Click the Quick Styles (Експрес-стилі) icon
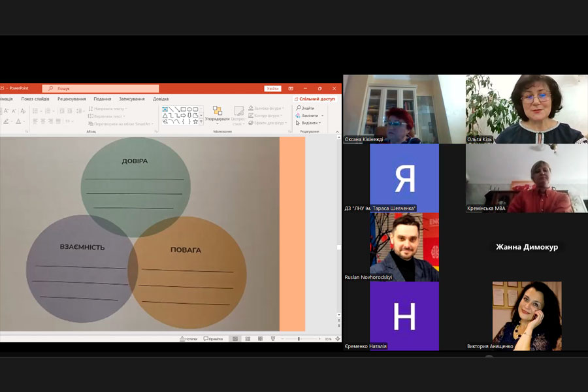The image size is (588, 392). click(x=239, y=110)
